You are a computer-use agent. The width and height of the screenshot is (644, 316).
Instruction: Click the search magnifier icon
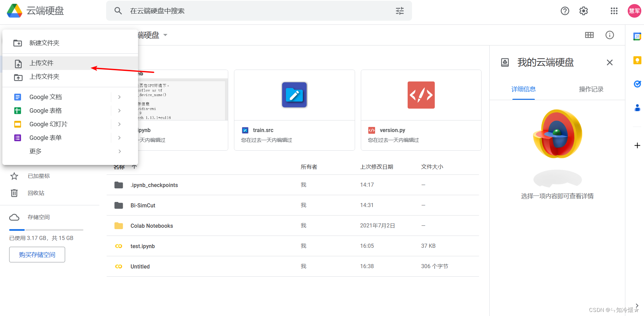coord(118,11)
